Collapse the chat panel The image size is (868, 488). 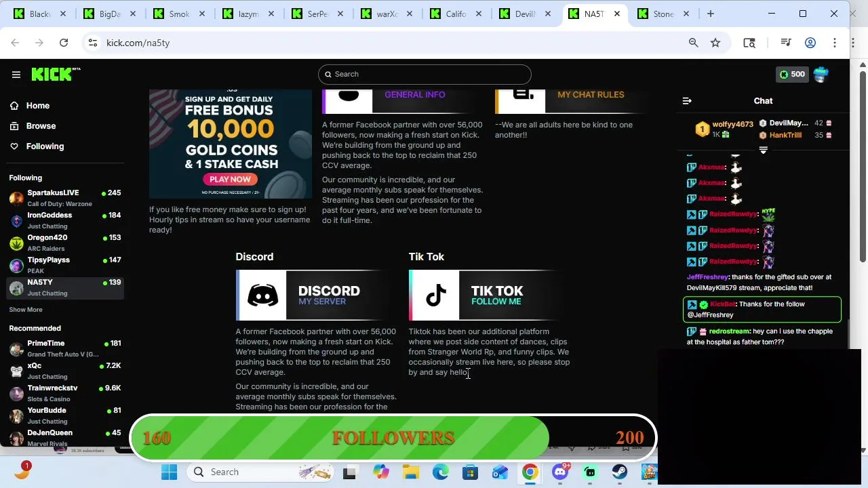pyautogui.click(x=687, y=101)
